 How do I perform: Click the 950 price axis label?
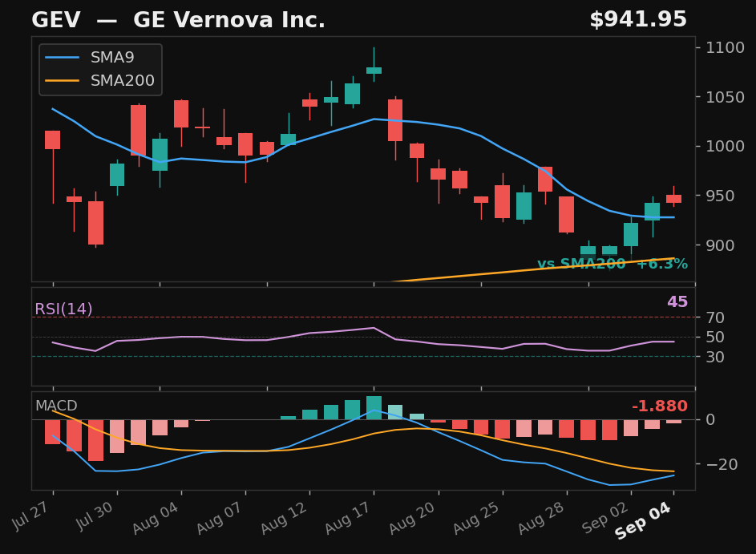pos(720,196)
